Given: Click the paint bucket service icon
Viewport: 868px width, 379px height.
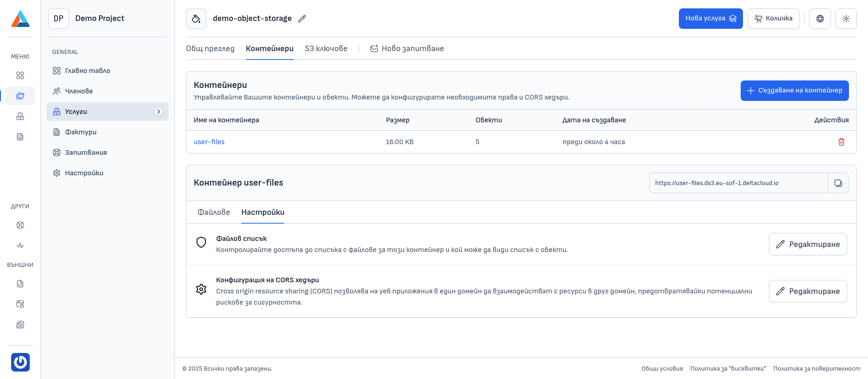Looking at the screenshot, I should [x=196, y=19].
